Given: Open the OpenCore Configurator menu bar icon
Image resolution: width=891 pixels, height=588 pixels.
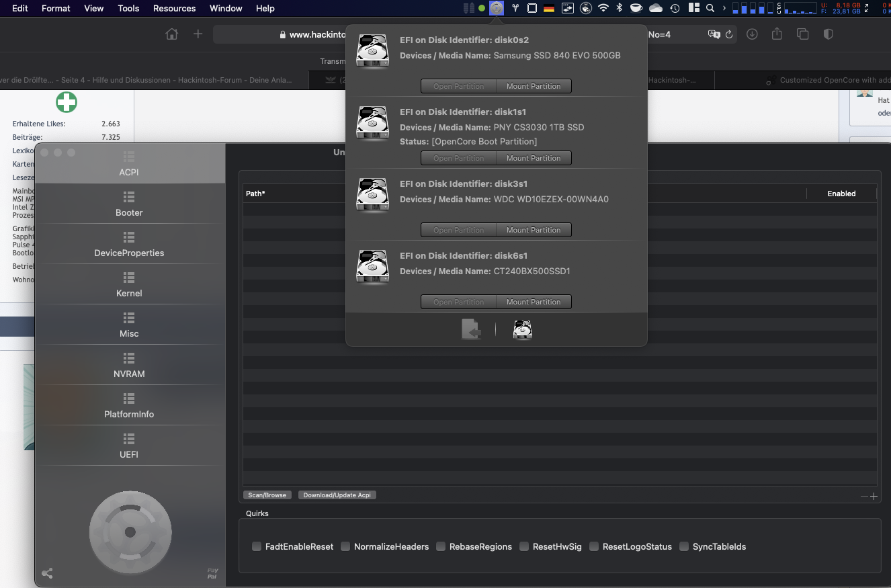Looking at the screenshot, I should coord(497,8).
